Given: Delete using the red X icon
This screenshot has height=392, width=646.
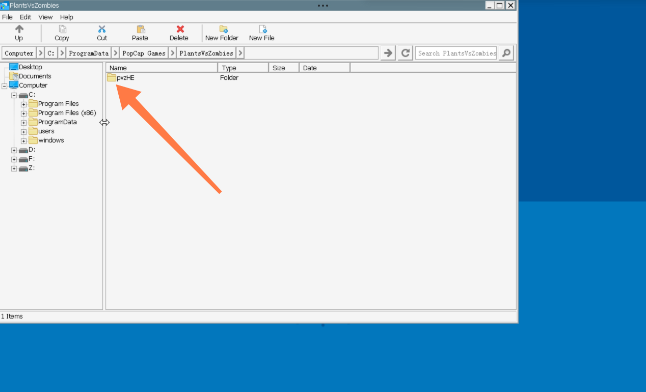Looking at the screenshot, I should click(179, 33).
